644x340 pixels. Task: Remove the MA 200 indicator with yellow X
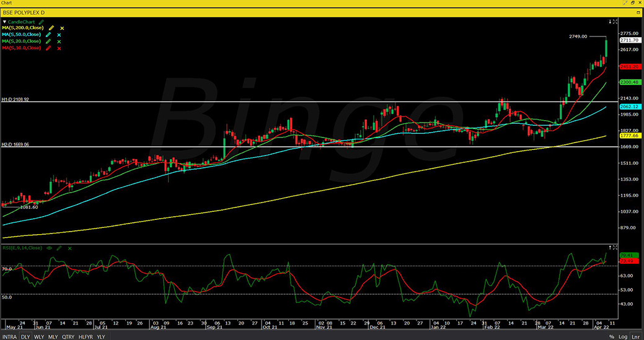(x=62, y=28)
